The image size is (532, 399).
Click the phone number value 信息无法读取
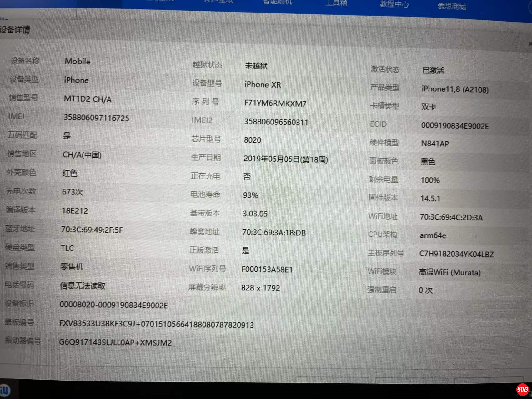(83, 286)
